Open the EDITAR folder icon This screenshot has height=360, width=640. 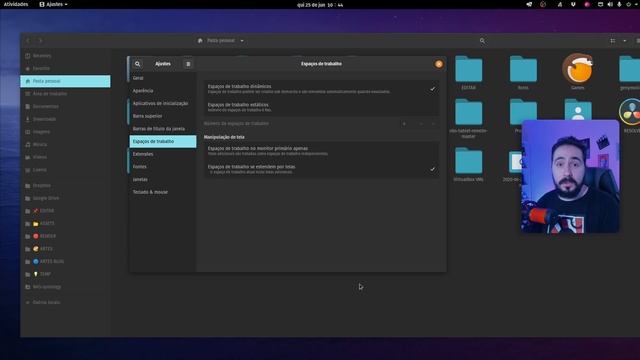point(469,69)
